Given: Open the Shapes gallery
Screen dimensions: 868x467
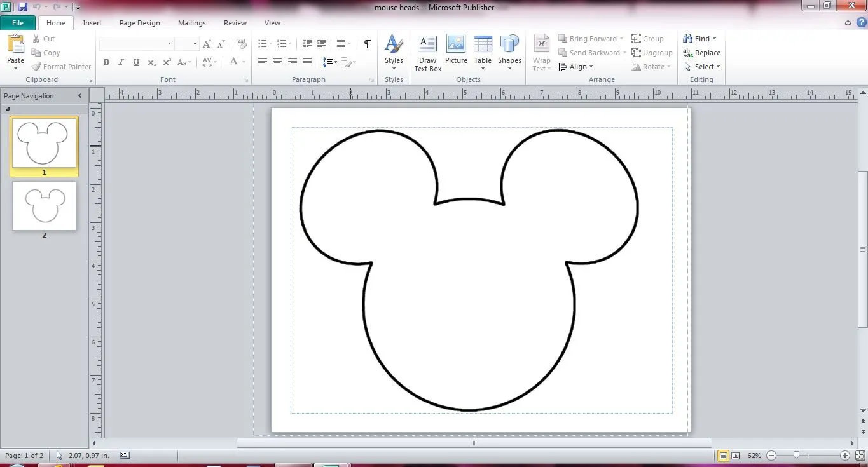Looking at the screenshot, I should (509, 53).
